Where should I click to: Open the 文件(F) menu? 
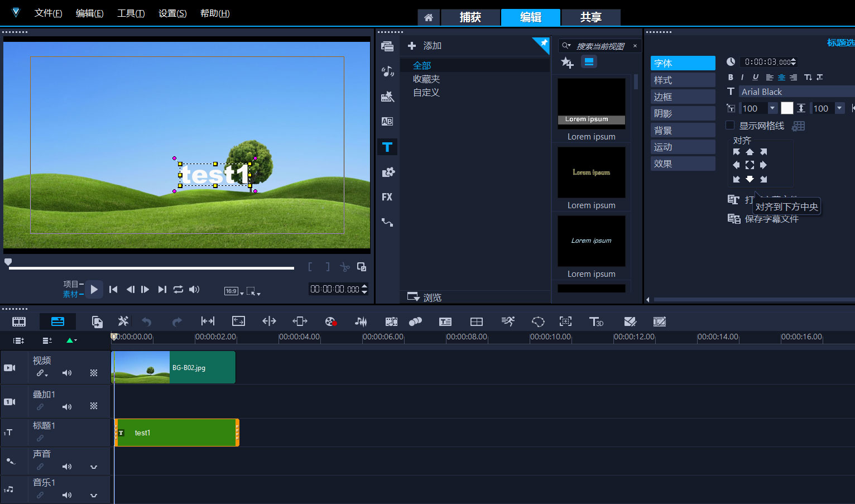point(48,13)
